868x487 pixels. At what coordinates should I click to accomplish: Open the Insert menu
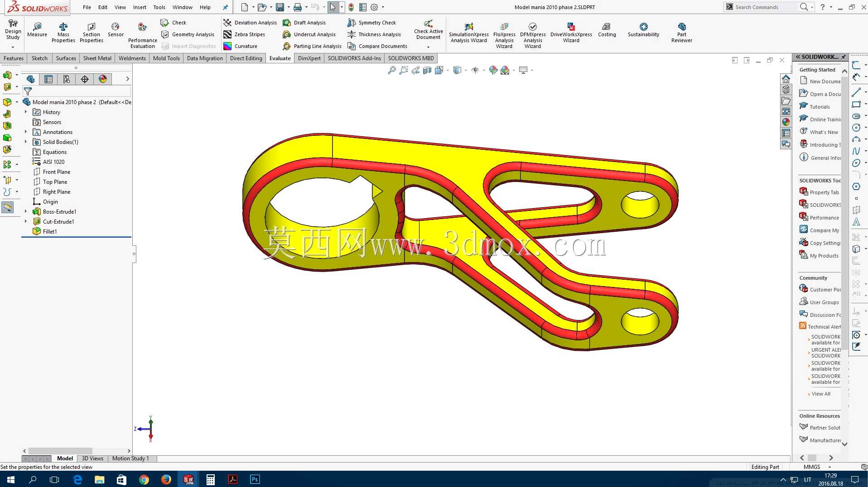click(x=140, y=7)
